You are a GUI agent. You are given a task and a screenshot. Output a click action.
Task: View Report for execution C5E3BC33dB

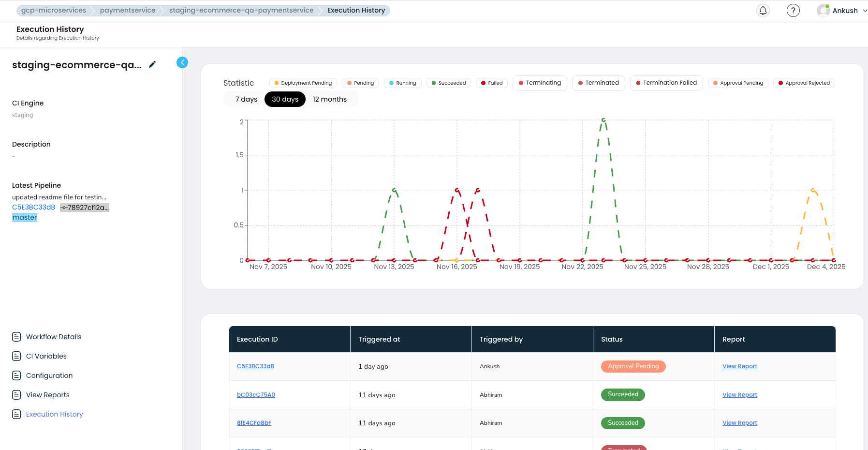point(740,366)
